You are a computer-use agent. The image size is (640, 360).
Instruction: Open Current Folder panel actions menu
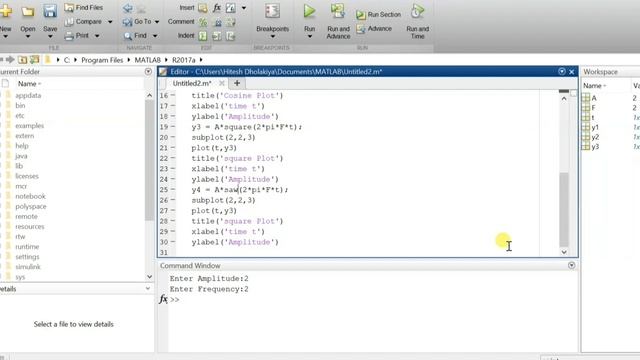click(x=148, y=71)
